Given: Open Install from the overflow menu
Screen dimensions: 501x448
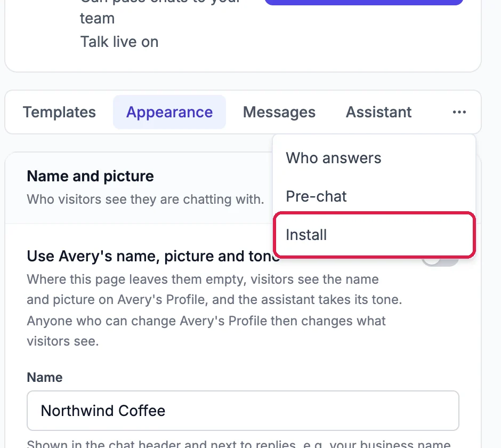Looking at the screenshot, I should click(374, 235).
